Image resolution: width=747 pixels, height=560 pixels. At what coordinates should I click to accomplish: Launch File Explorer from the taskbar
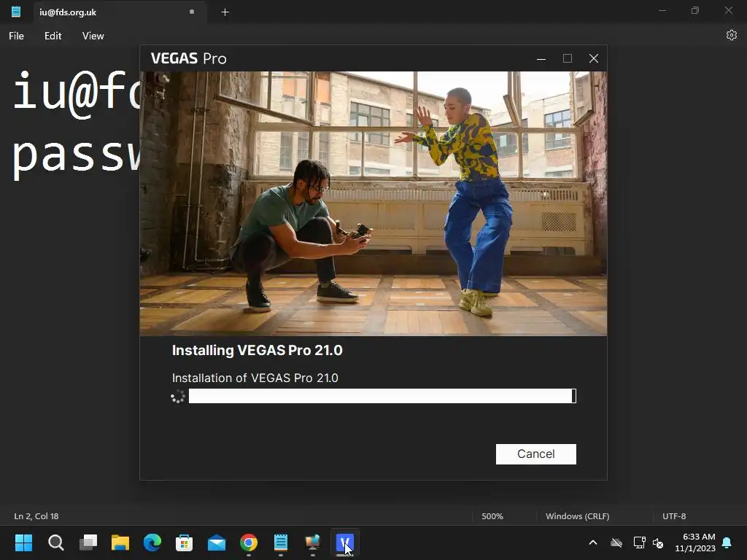tap(120, 542)
